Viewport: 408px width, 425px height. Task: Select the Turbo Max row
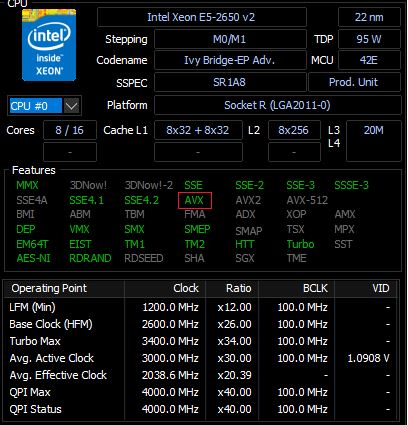pos(200,341)
